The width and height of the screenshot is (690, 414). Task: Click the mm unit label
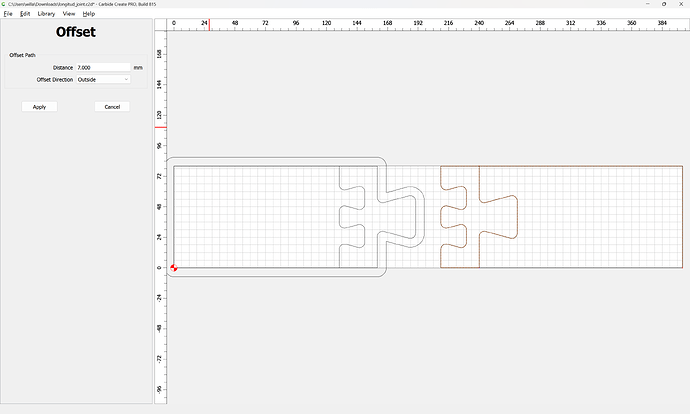(138, 67)
